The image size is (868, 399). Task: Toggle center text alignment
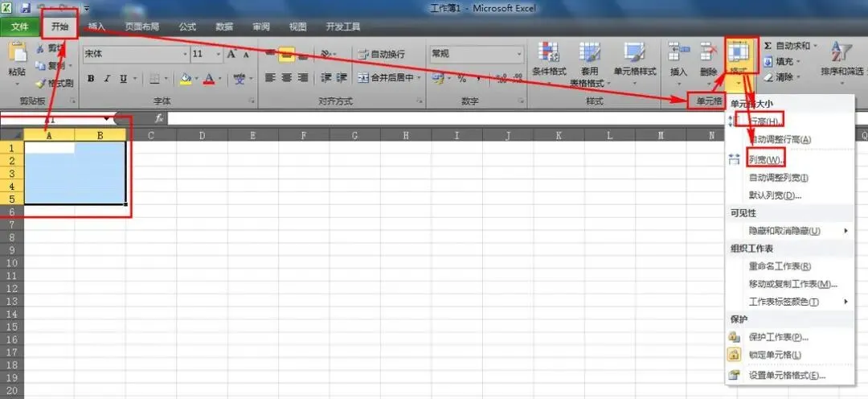pos(286,77)
